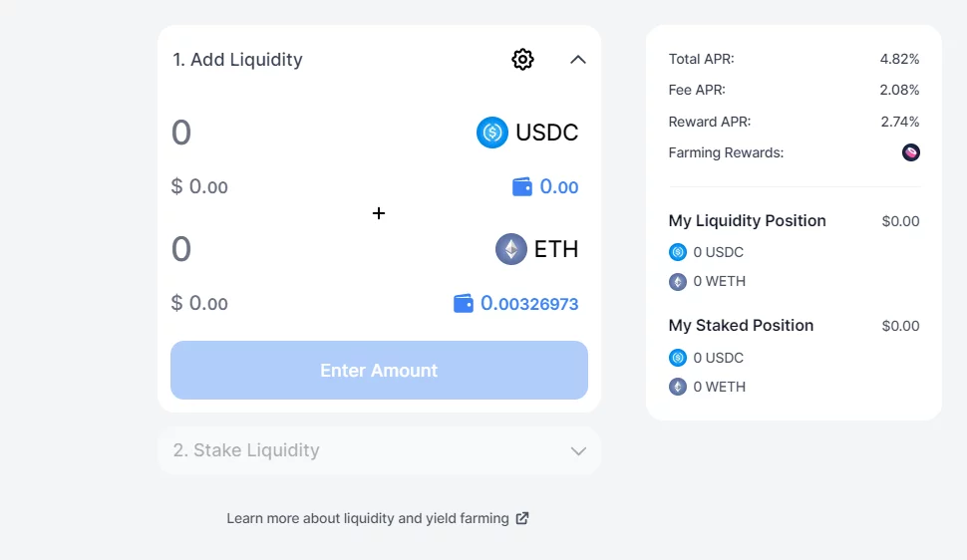This screenshot has height=560, width=967.
Task: Click the USDC wallet balance icon
Action: point(522,186)
